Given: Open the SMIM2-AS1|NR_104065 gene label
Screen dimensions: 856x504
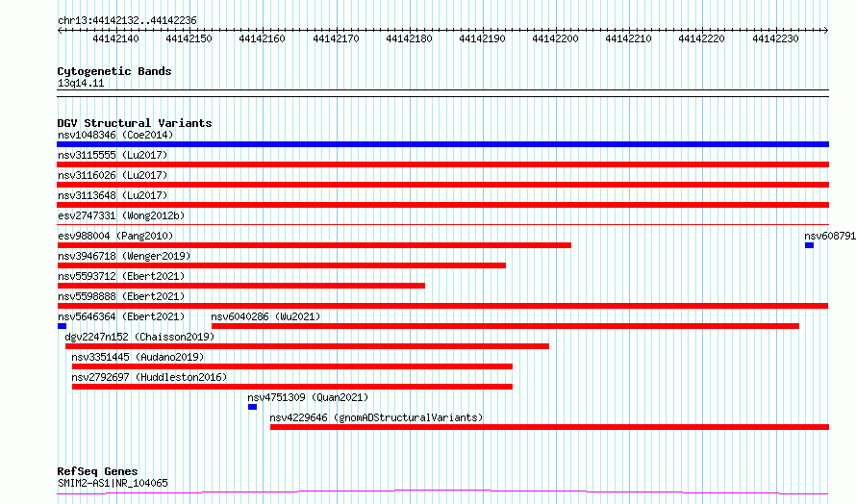Looking at the screenshot, I should (113, 483).
